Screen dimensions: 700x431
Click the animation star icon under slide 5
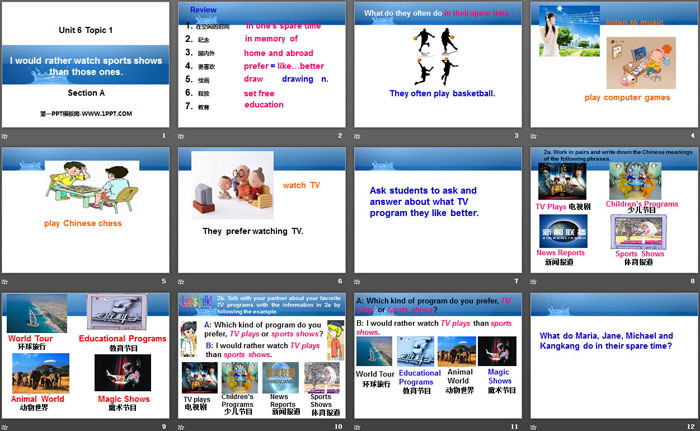5,281
